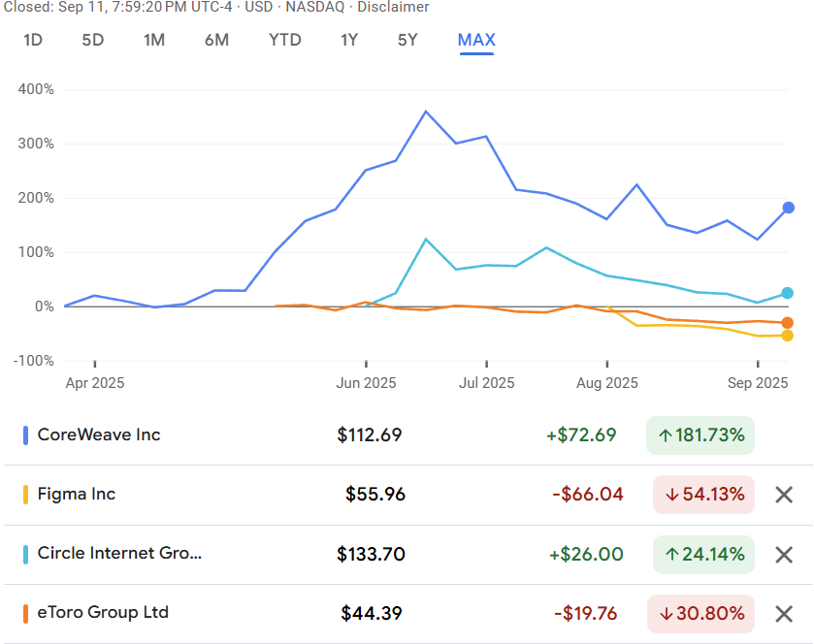Click the 300% y-axis label
814x644 pixels.
36,144
